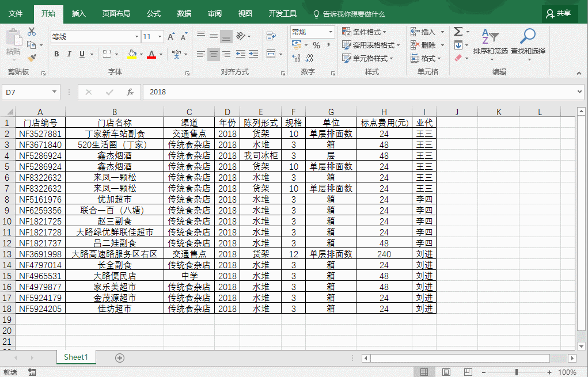Click the percent style icon
The height and width of the screenshot is (377, 588).
click(x=316, y=45)
